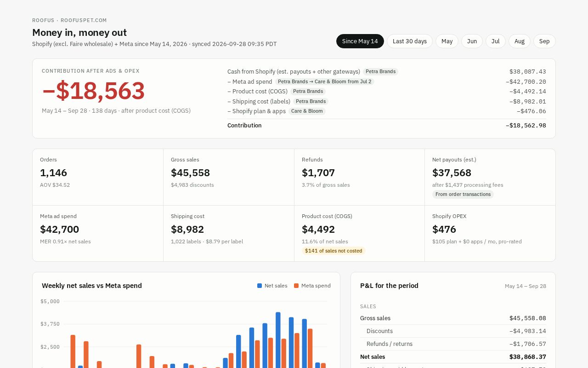This screenshot has width=588, height=368.
Task: Click the MER 0.91× net sales note
Action: click(x=65, y=241)
